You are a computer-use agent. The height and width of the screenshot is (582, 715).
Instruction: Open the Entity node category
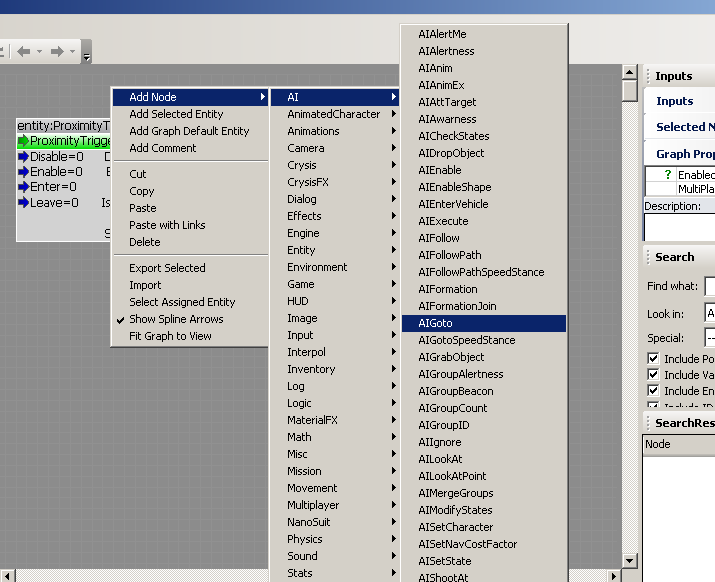335,250
